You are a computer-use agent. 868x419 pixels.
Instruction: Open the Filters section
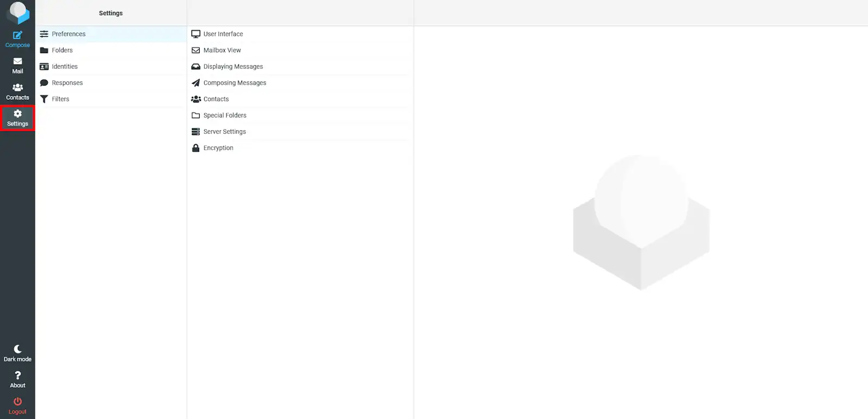tap(60, 99)
